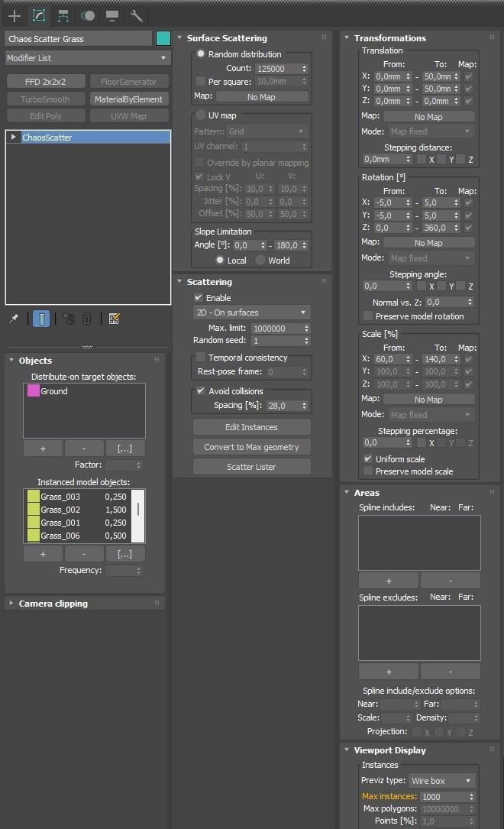Click the pink Ground color swatch
Image resolution: width=504 pixels, height=829 pixels.
pos(34,390)
